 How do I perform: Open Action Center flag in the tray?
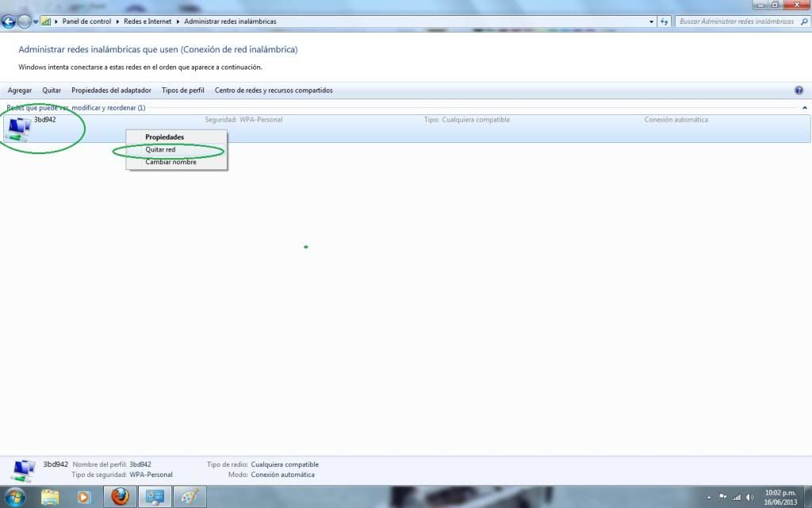click(723, 497)
